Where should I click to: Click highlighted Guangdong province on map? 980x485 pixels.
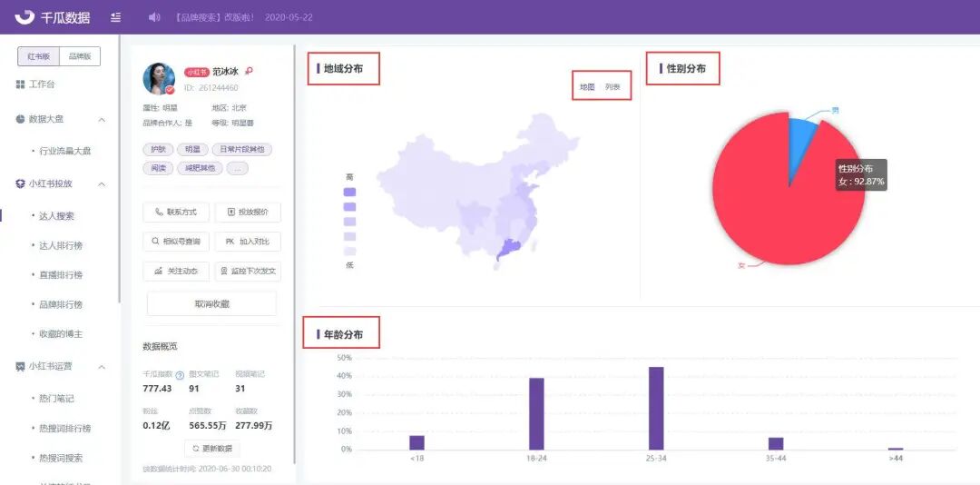(x=509, y=249)
